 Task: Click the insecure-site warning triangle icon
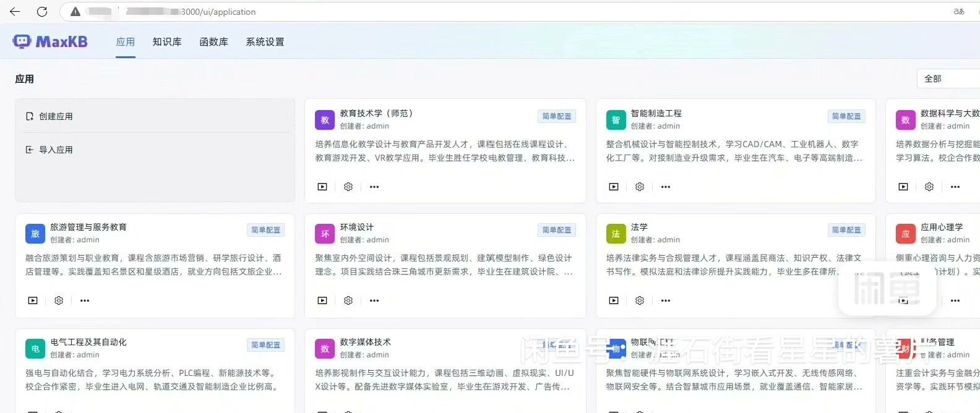75,12
